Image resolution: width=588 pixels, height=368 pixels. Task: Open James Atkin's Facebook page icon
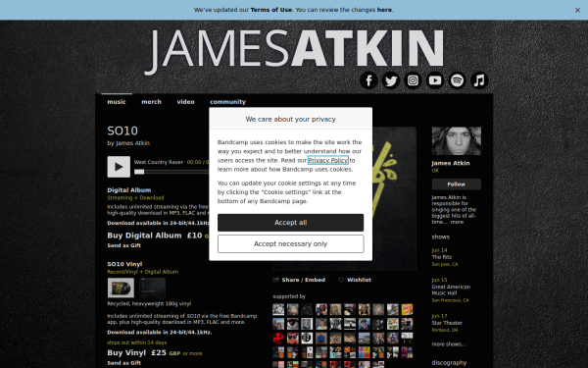(x=369, y=80)
